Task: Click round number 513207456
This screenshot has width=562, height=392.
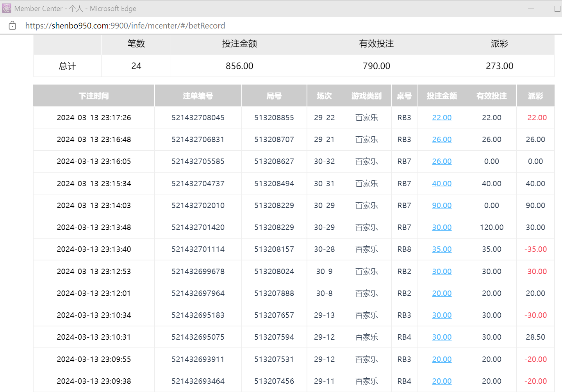Action: click(x=274, y=381)
